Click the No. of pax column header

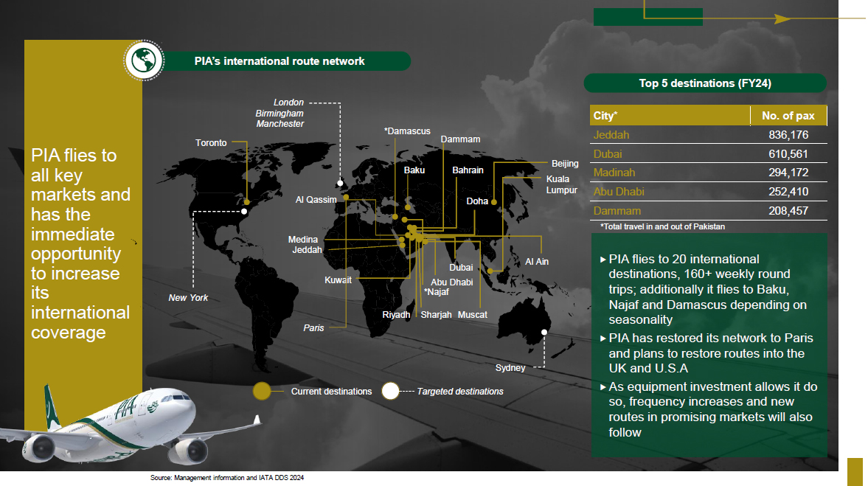tap(788, 116)
